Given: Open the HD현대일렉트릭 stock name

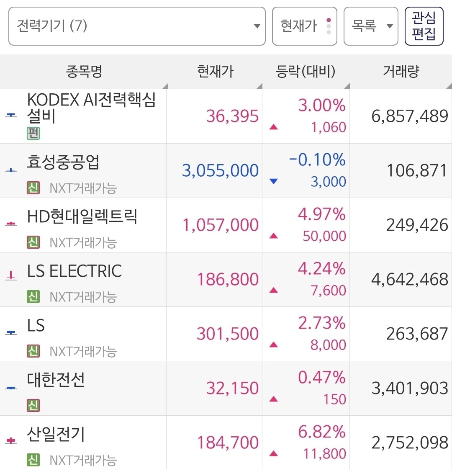Looking at the screenshot, I should (x=82, y=217).
